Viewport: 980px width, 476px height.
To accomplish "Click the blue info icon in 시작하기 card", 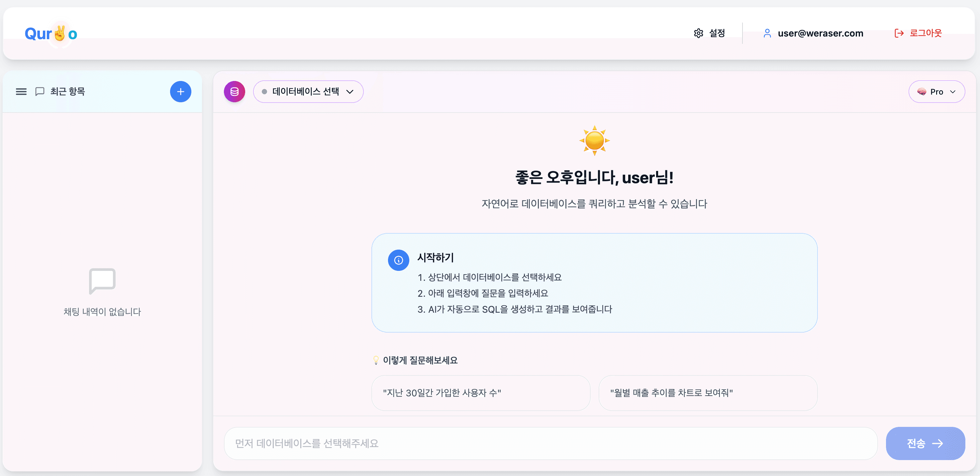I will coord(398,260).
